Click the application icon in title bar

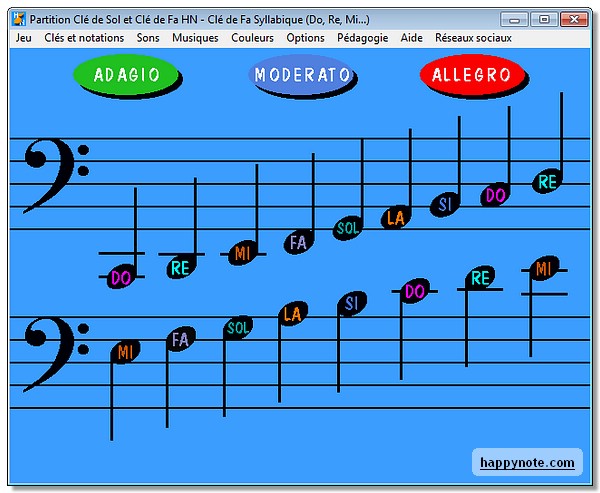tap(19, 19)
